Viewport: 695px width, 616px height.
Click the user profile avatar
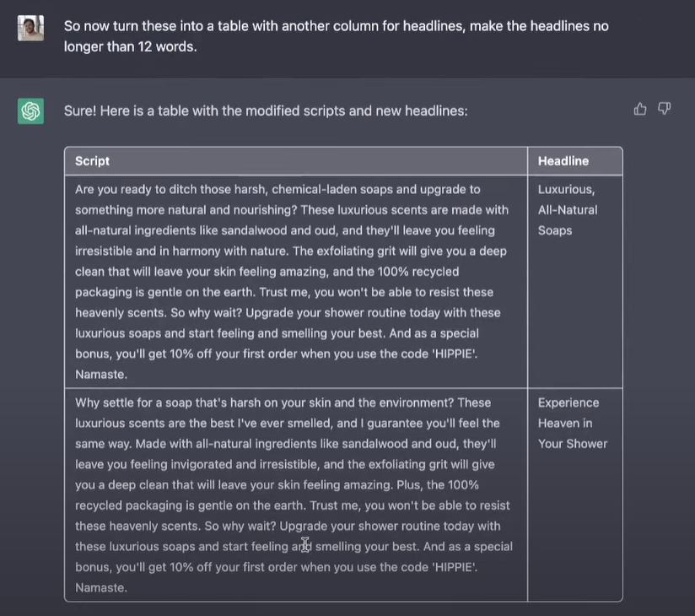[x=31, y=28]
